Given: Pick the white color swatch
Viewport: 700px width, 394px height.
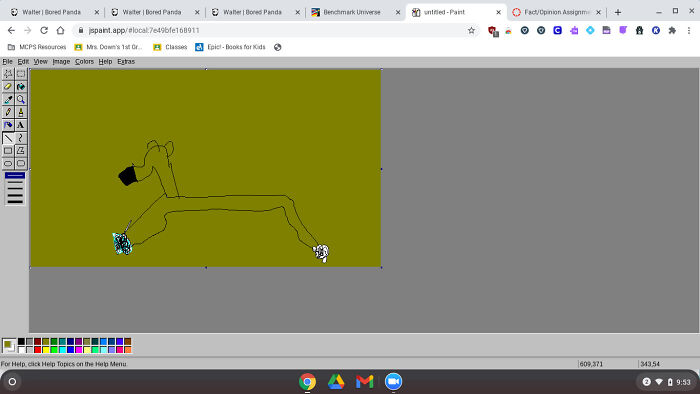Looking at the screenshot, I should (21, 350).
